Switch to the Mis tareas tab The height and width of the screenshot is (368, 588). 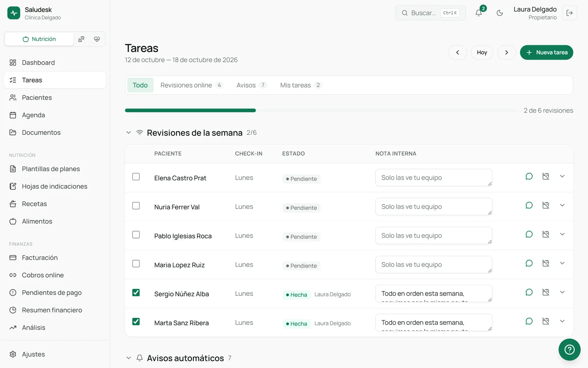pos(301,85)
